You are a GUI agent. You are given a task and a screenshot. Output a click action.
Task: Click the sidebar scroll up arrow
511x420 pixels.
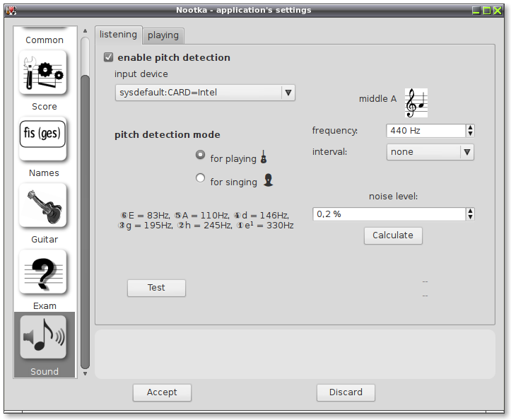coord(85,31)
